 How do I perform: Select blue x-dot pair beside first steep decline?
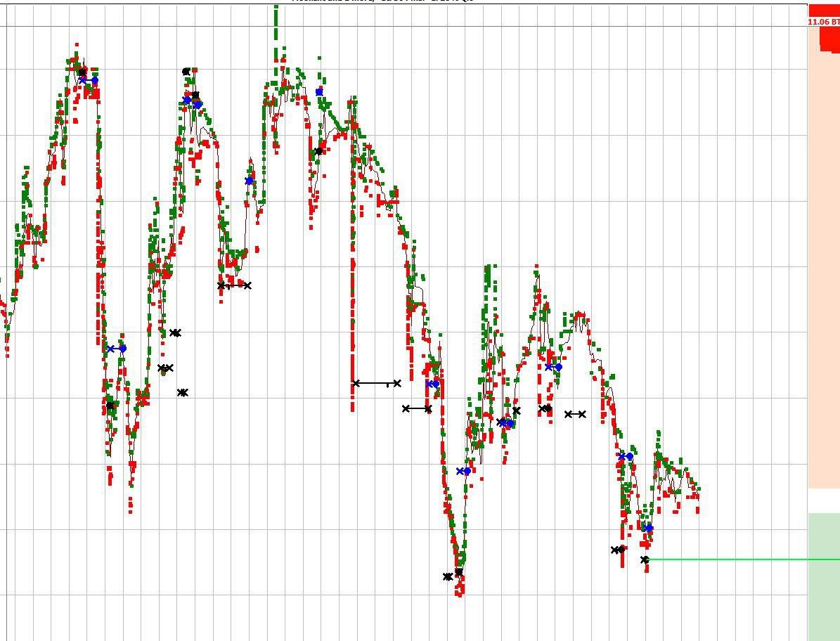(x=117, y=349)
